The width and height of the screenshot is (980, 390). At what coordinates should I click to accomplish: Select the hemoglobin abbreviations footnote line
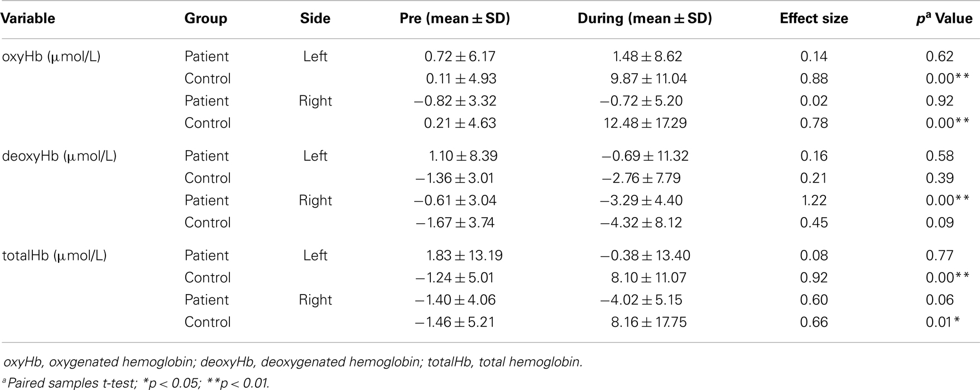[x=293, y=362]
